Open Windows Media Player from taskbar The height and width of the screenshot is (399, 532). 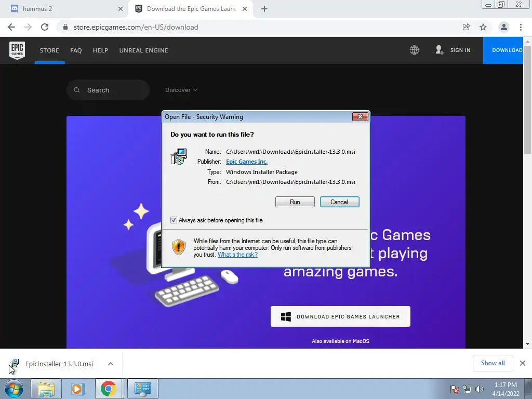(77, 389)
